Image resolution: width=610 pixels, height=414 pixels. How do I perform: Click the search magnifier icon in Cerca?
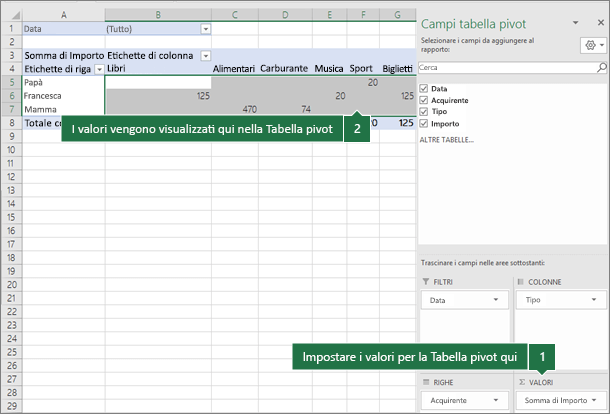pos(601,68)
